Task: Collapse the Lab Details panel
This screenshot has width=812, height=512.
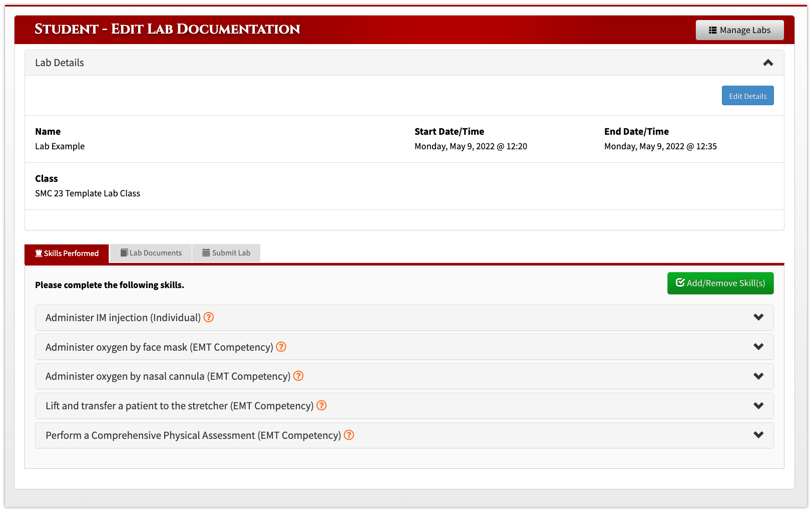Action: point(768,63)
